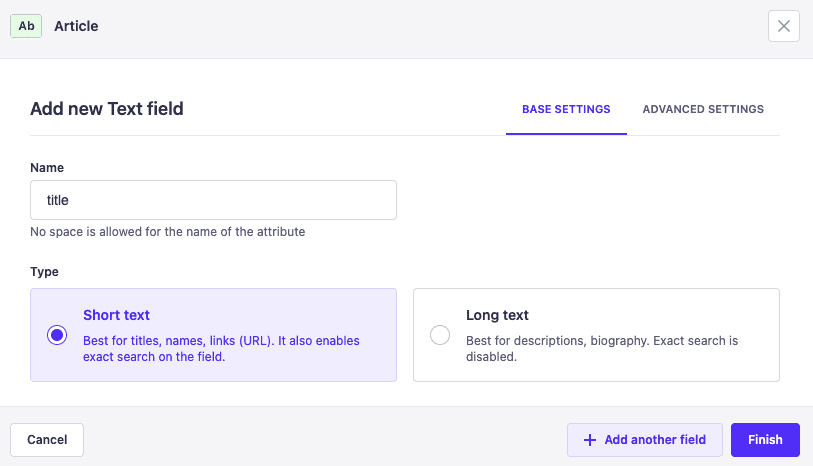Click the Short text option title
The image size is (813, 466).
(116, 315)
